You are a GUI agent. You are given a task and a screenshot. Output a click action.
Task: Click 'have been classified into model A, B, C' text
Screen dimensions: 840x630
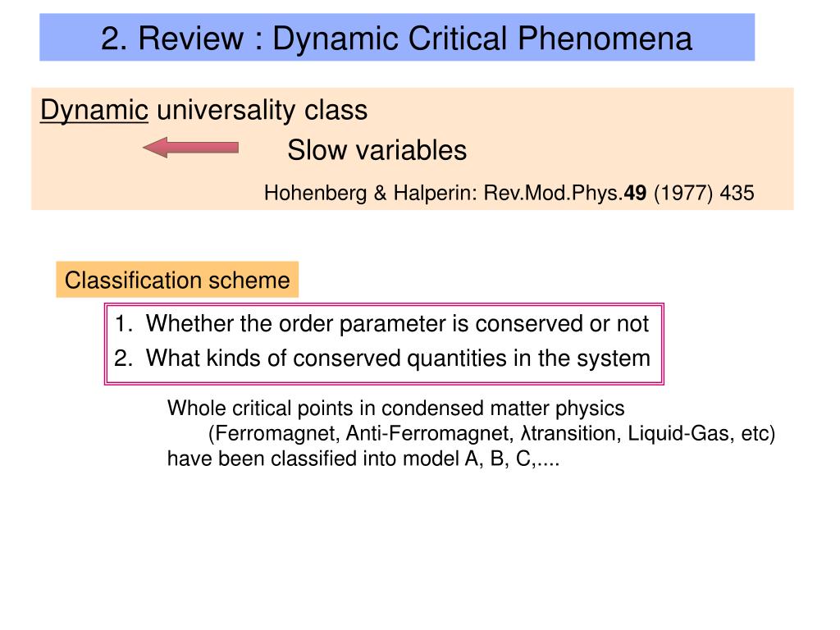[363, 459]
